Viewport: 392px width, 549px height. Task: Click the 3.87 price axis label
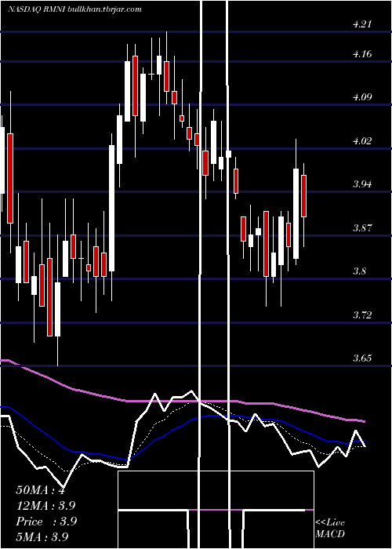pyautogui.click(x=362, y=228)
